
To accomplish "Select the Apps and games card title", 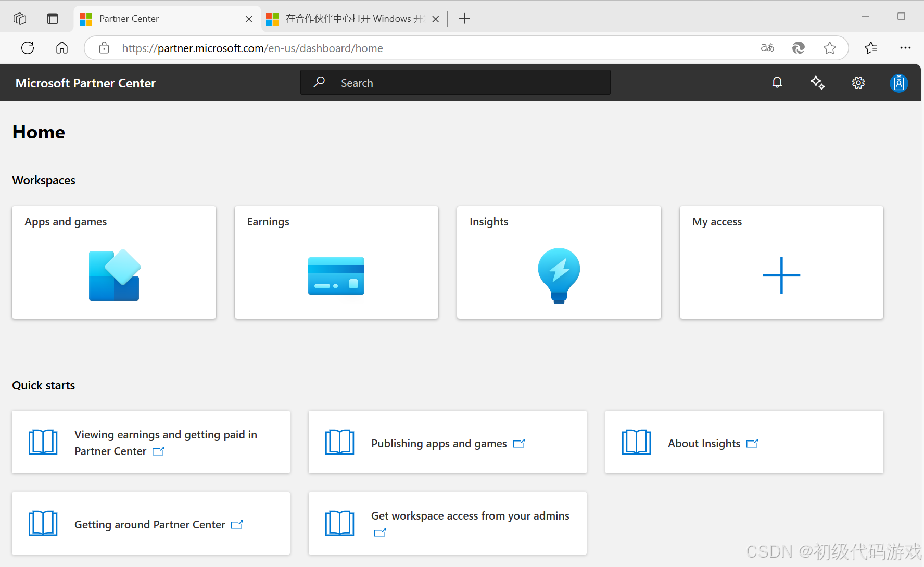I will coord(66,222).
